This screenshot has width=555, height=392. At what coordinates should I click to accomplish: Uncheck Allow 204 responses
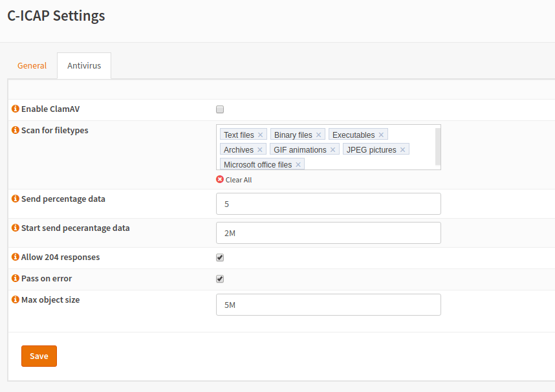point(220,257)
